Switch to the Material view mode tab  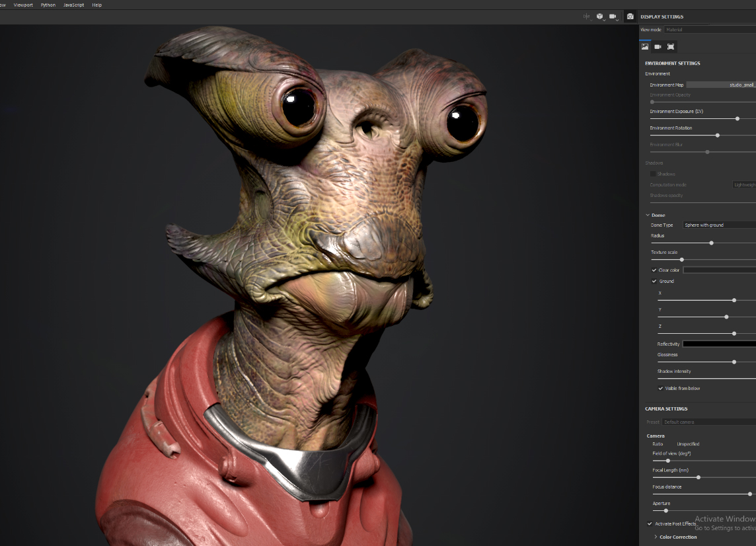click(675, 29)
